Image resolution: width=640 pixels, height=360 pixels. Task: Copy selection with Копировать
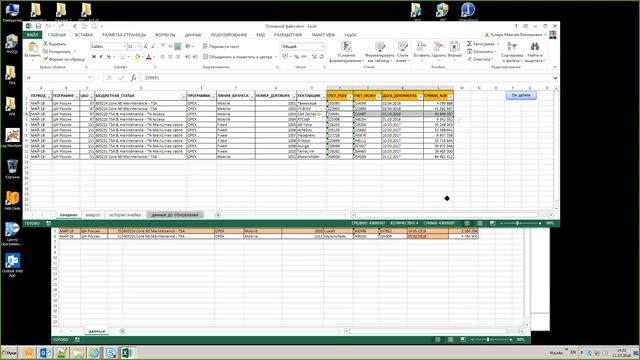[59, 51]
